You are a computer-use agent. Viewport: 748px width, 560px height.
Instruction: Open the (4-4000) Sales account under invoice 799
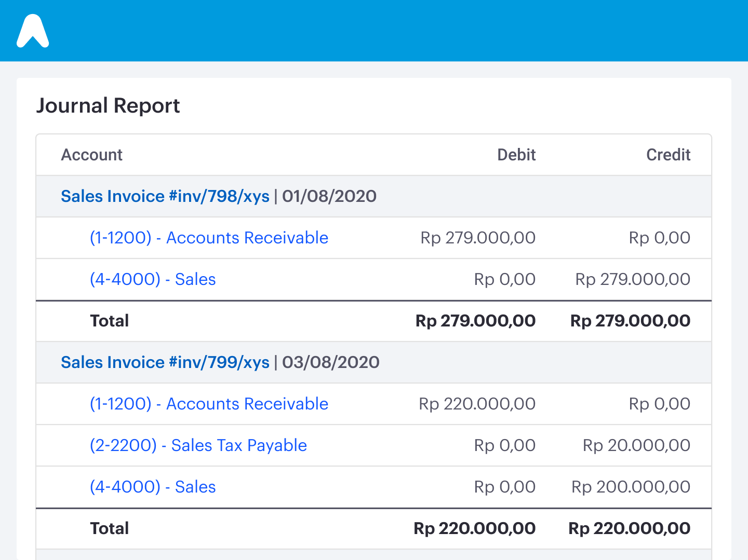(153, 487)
